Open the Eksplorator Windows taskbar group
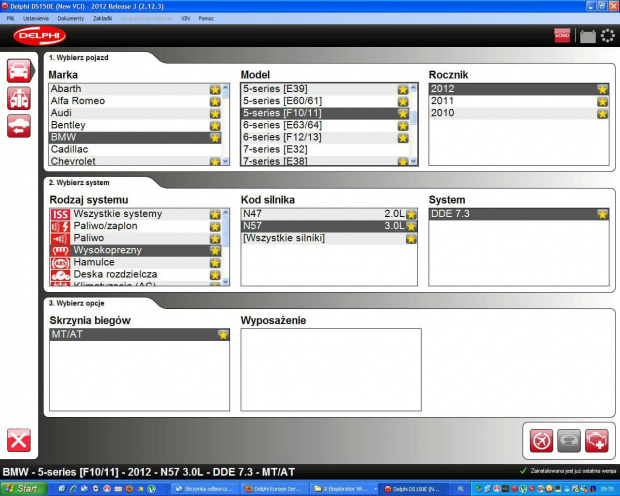620x496 pixels. tap(343, 489)
